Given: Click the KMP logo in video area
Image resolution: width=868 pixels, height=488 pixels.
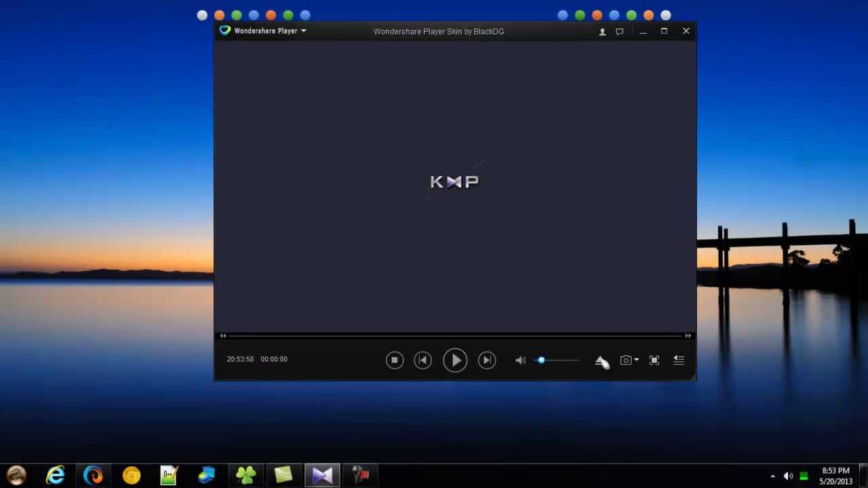Looking at the screenshot, I should (454, 182).
